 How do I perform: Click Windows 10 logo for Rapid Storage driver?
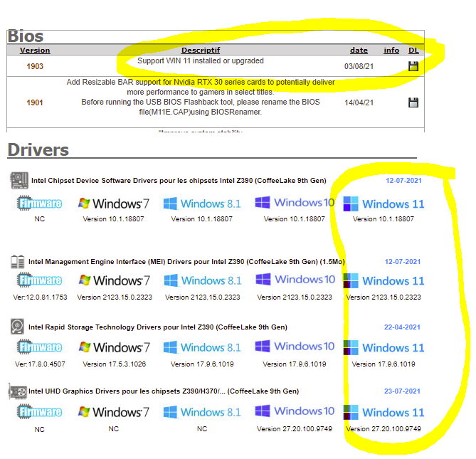tap(295, 347)
